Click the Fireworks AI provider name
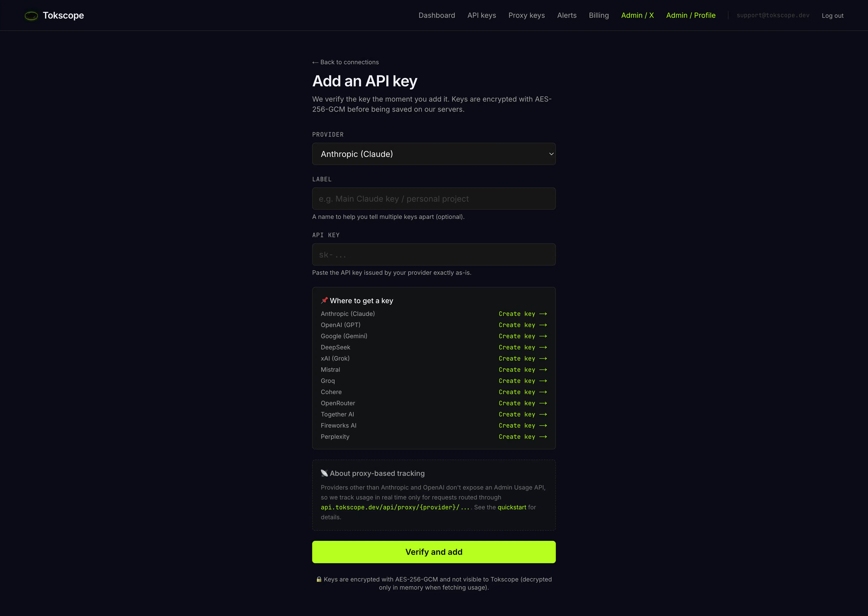 (339, 426)
